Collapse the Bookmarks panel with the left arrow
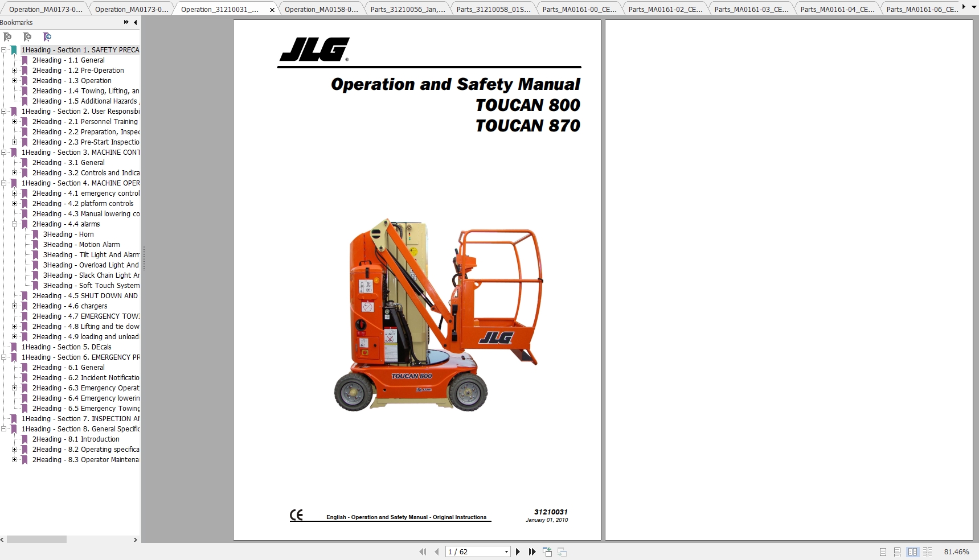 [135, 22]
